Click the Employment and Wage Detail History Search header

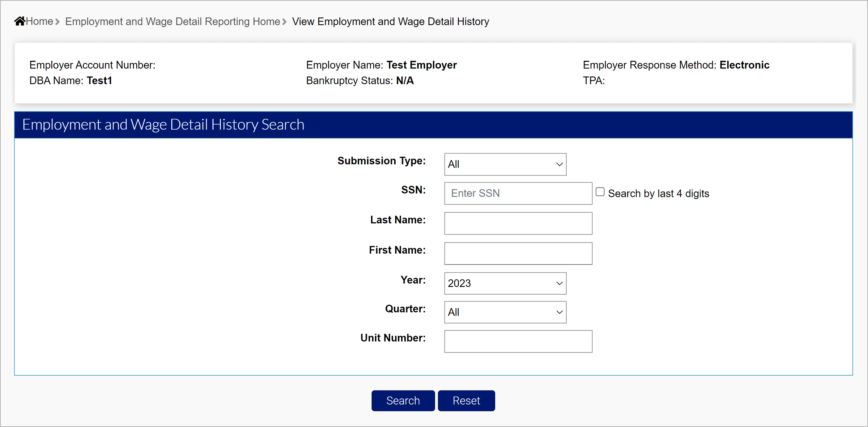(163, 124)
